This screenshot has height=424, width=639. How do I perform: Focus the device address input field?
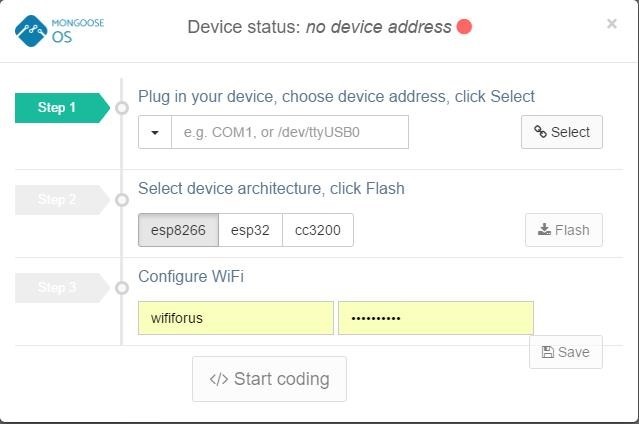[290, 132]
